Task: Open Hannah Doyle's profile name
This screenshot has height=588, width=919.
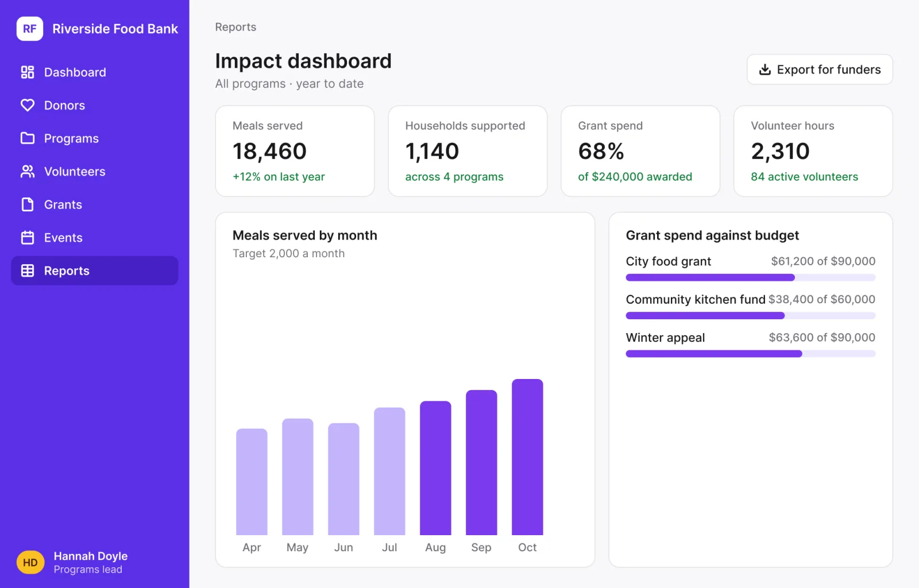Action: pyautogui.click(x=91, y=556)
